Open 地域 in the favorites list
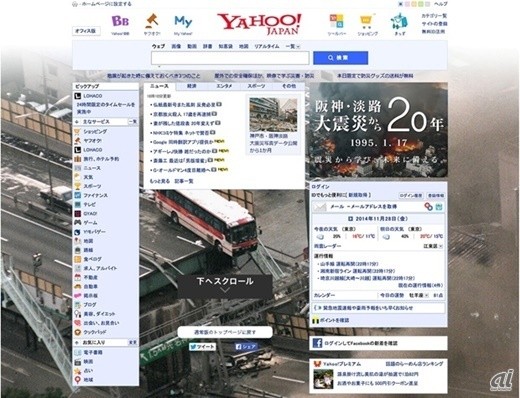 pyautogui.click(x=88, y=380)
